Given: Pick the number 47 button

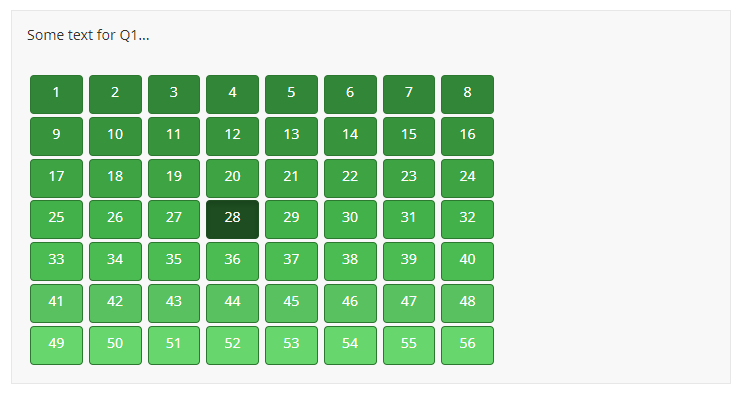Looking at the screenshot, I should coord(409,303).
